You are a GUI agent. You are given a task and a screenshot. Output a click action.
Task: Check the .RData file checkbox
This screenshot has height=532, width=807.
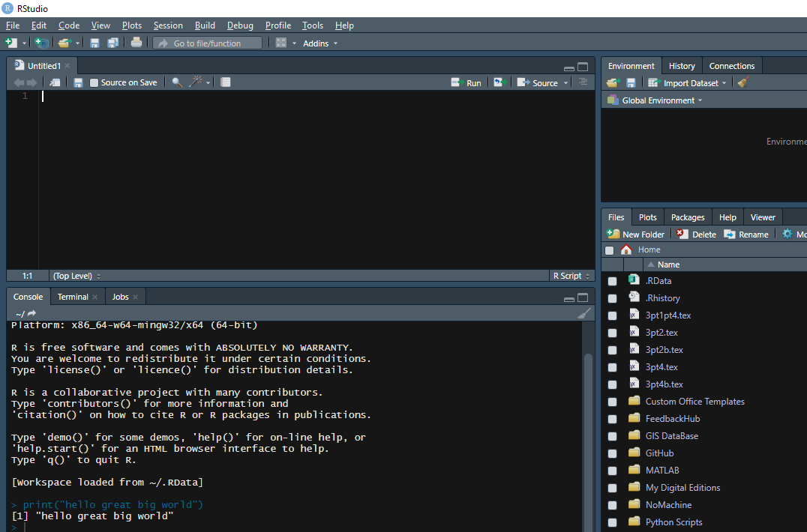(x=612, y=281)
